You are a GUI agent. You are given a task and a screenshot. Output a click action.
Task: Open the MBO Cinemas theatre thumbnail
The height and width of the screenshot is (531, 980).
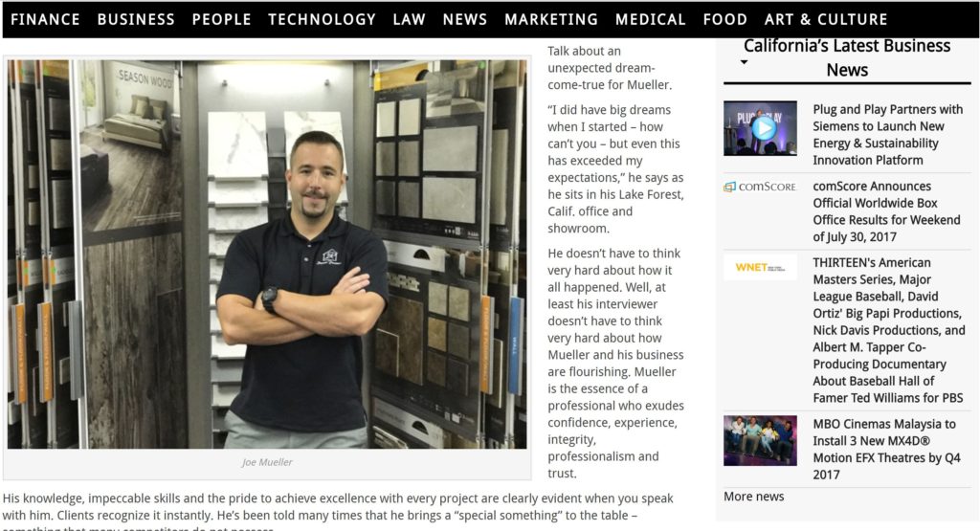[760, 440]
